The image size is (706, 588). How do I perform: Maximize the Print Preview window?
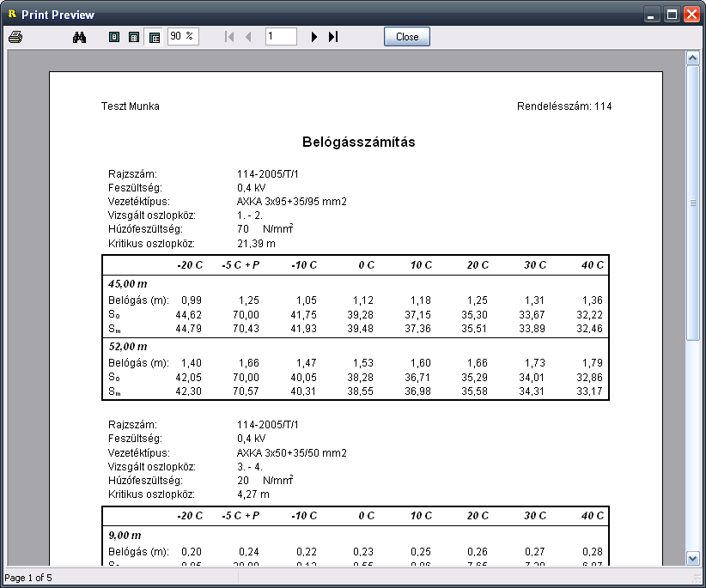tap(672, 15)
